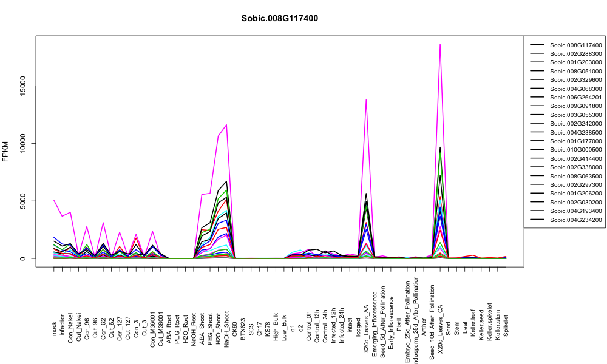Click the legend entry Sobic.004G234200

[x=566, y=220]
